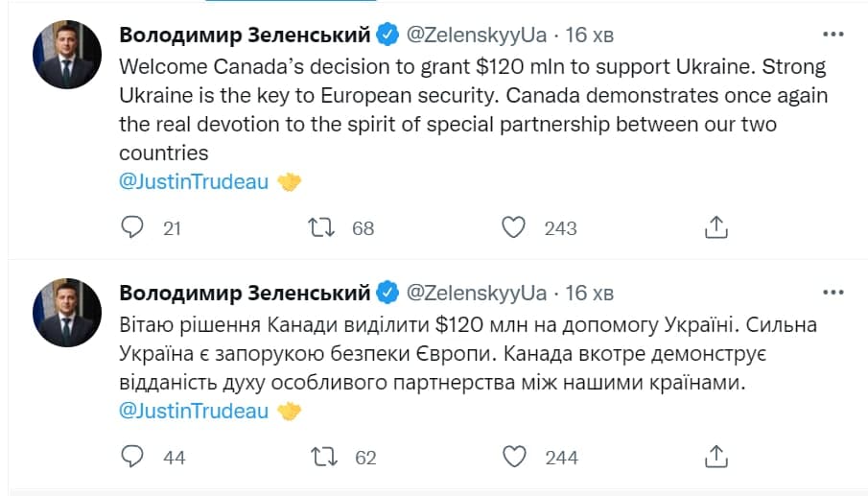Open author name on the Ukrainian tweet
Screen dimensions: 868x496
(x=245, y=293)
